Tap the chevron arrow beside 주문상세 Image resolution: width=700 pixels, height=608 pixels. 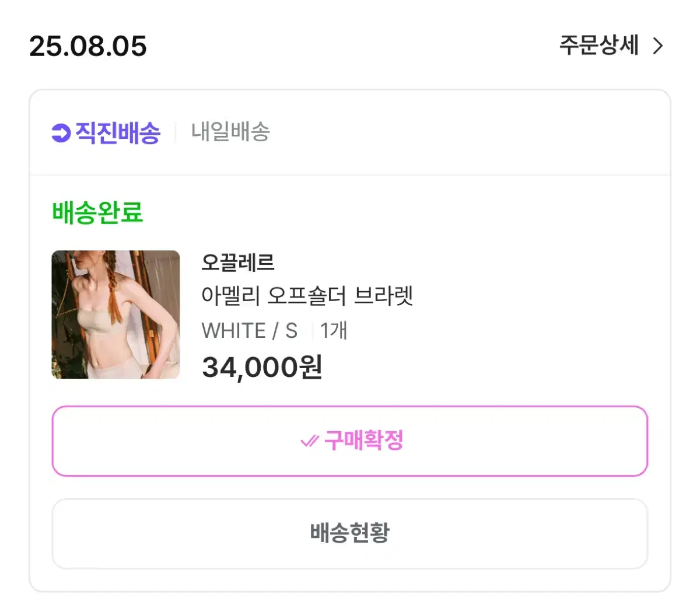click(x=658, y=46)
